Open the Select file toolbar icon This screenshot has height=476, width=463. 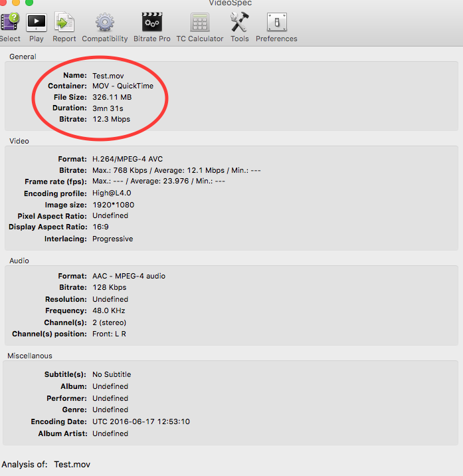click(x=10, y=22)
